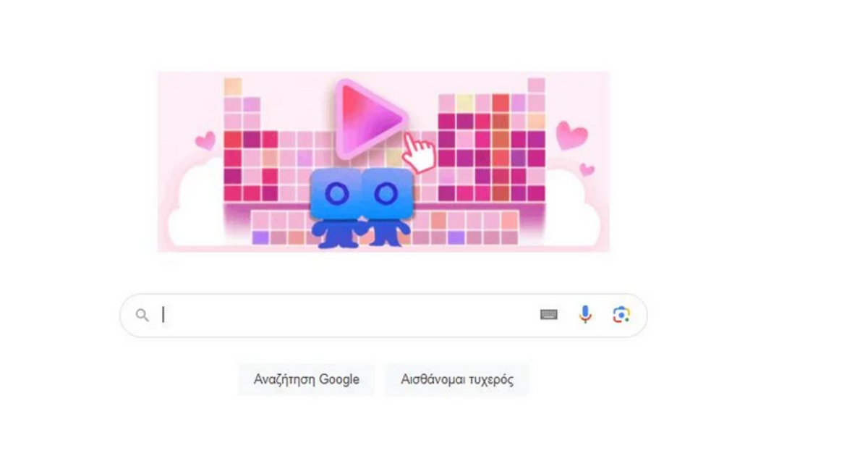Open Google Lens image search icon
The height and width of the screenshot is (456, 868).
[621, 315]
